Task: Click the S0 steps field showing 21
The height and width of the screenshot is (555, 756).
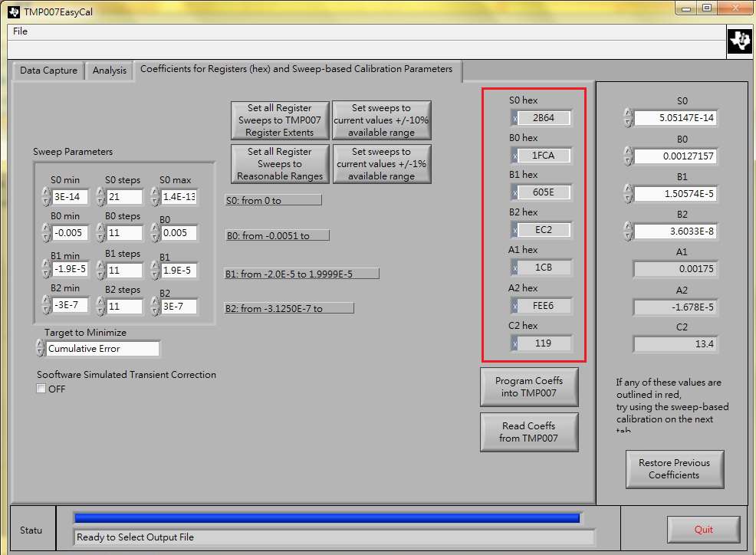Action: tap(125, 197)
